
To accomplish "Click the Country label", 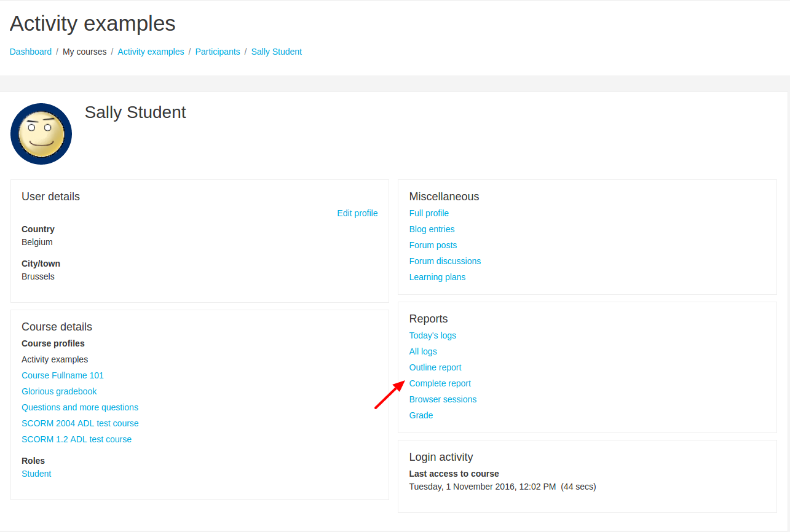I will 38,229.
